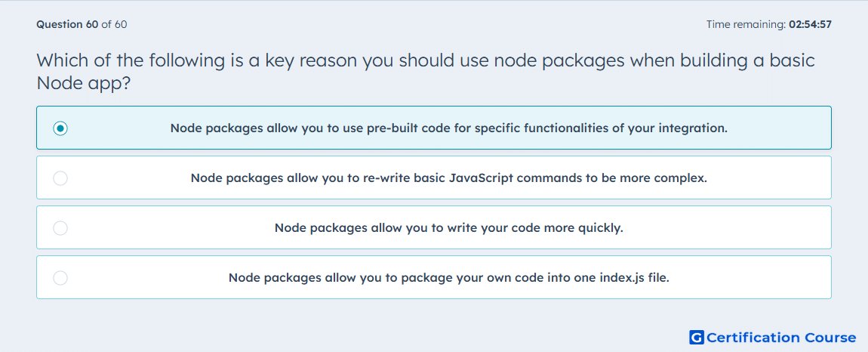Click the word 'index.js' in the last option
868x352 pixels.
[x=622, y=278]
